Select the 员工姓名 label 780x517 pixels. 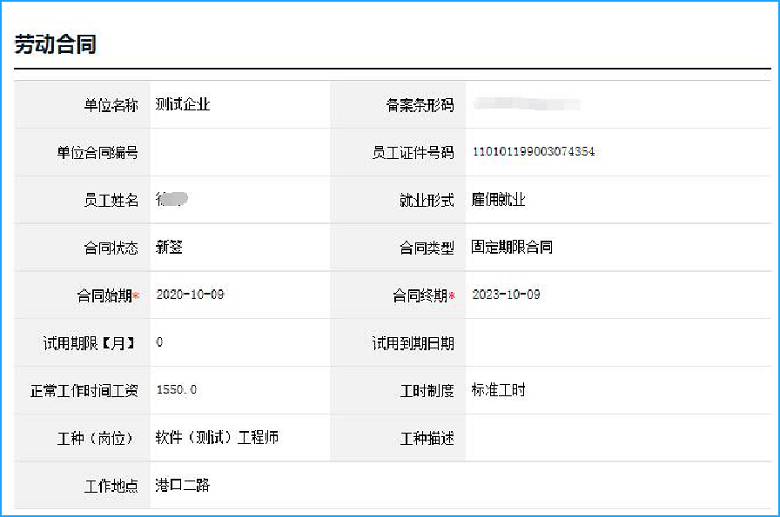click(x=111, y=200)
